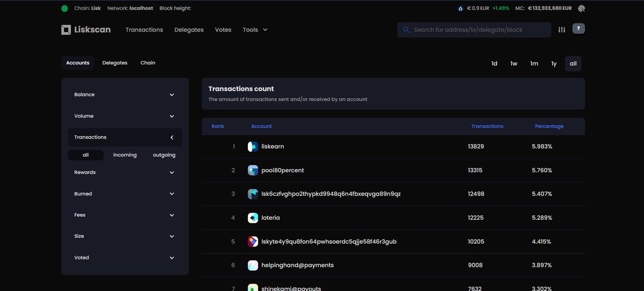Click the Account column header
This screenshot has height=291, width=644.
click(x=261, y=126)
